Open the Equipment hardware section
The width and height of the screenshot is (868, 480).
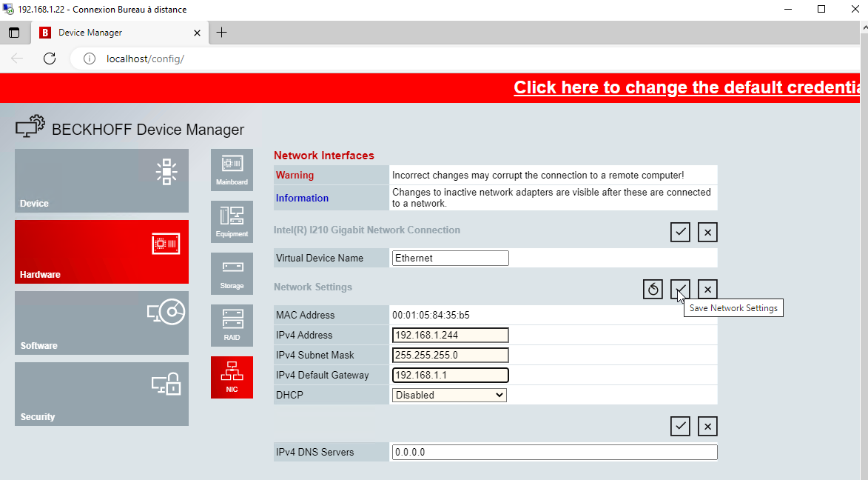(x=232, y=221)
